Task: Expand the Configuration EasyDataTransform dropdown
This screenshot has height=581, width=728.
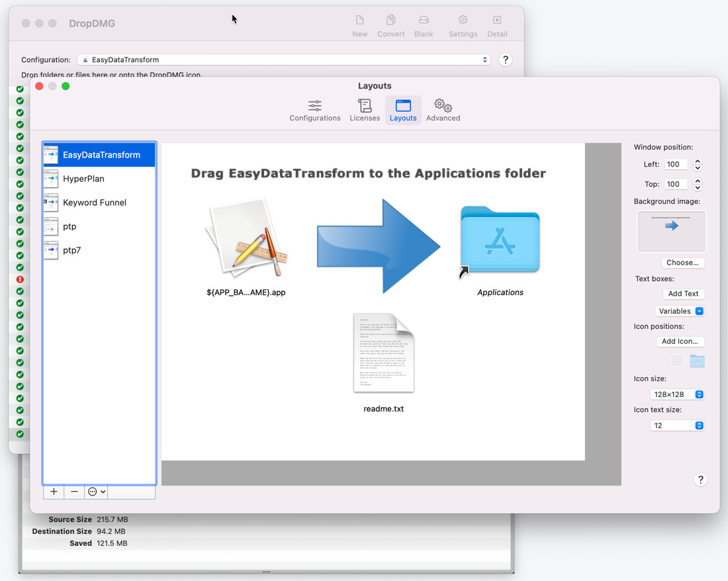Action: (x=284, y=60)
